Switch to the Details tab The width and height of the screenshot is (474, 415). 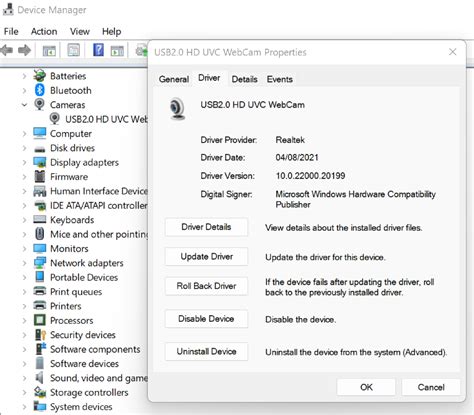tap(244, 79)
